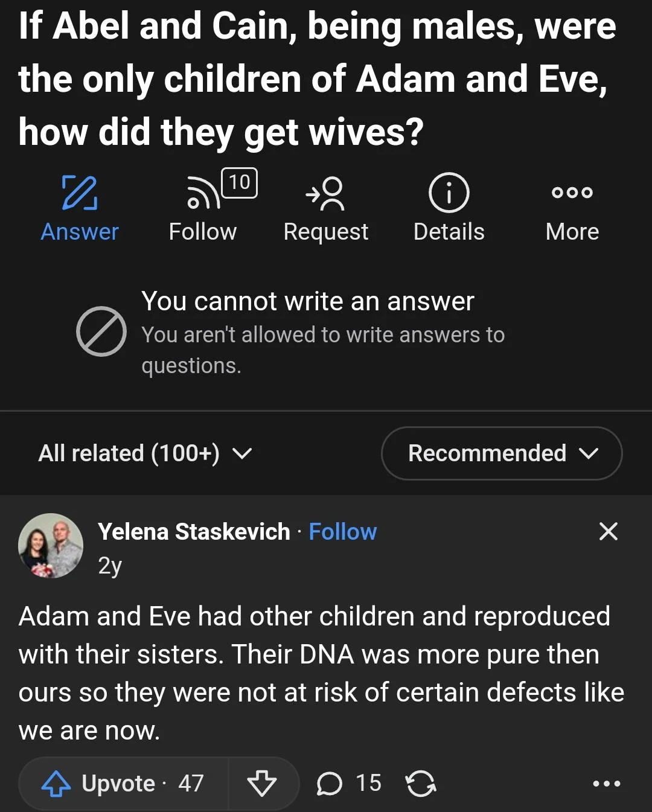Share the answer using the reshare icon
Viewport: 652px width, 812px height.
click(x=421, y=784)
